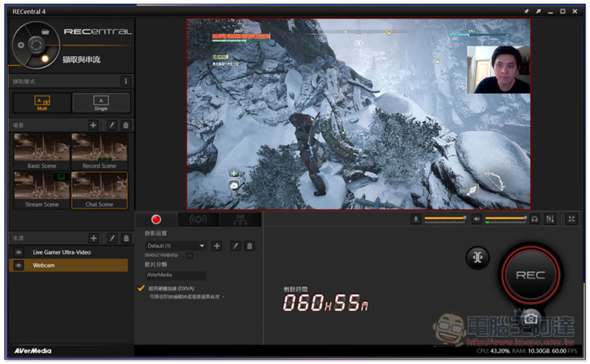Toggle headphone monitoring icon
The image size is (590, 364).
pos(535,219)
